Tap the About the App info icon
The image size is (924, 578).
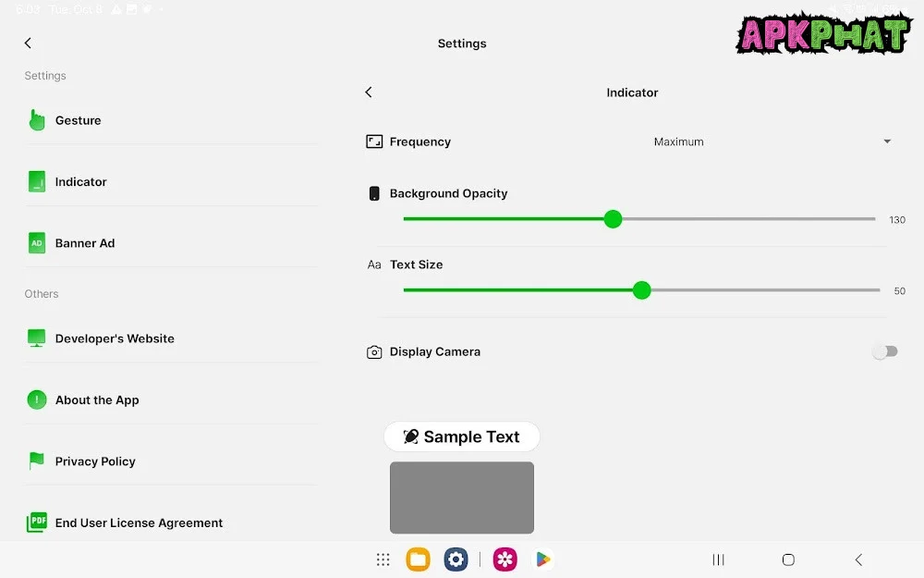37,400
